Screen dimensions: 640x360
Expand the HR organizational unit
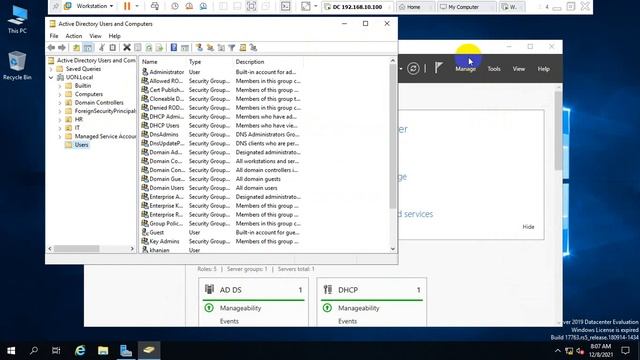pyautogui.click(x=60, y=120)
